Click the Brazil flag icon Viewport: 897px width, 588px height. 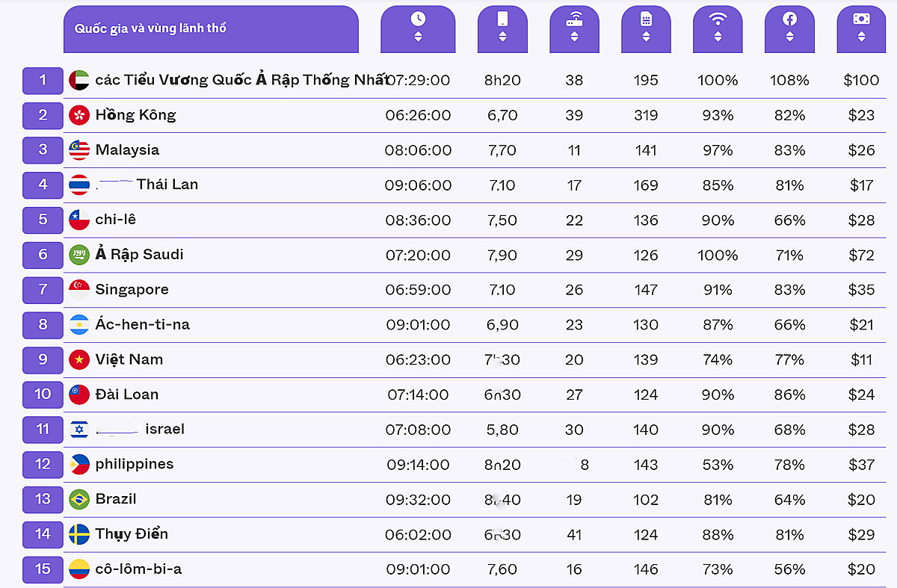tap(79, 499)
